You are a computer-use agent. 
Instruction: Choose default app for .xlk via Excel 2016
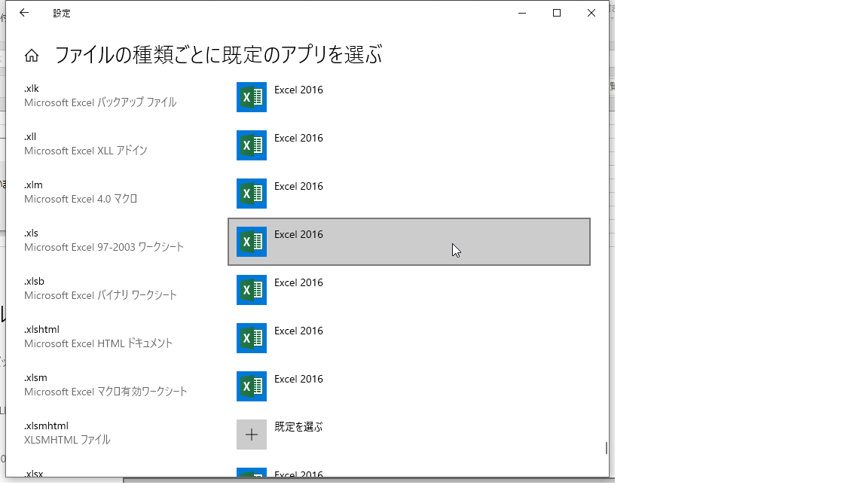click(x=298, y=90)
